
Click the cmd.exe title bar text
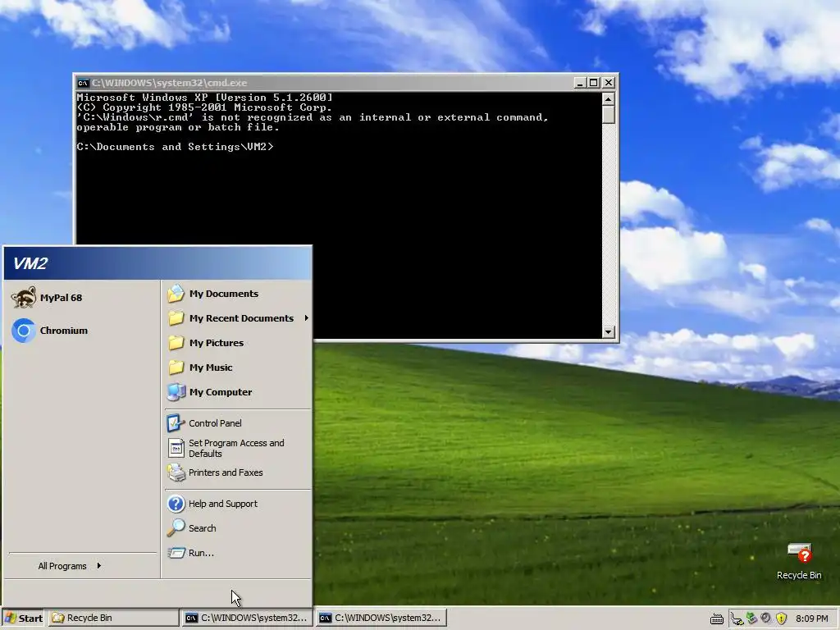pos(169,83)
